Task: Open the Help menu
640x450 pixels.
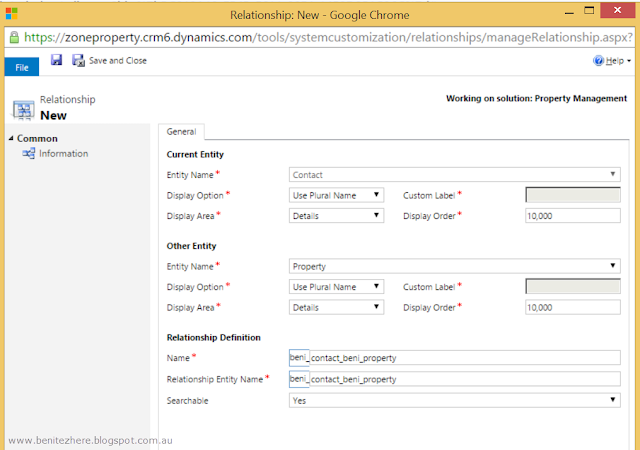Action: point(613,61)
